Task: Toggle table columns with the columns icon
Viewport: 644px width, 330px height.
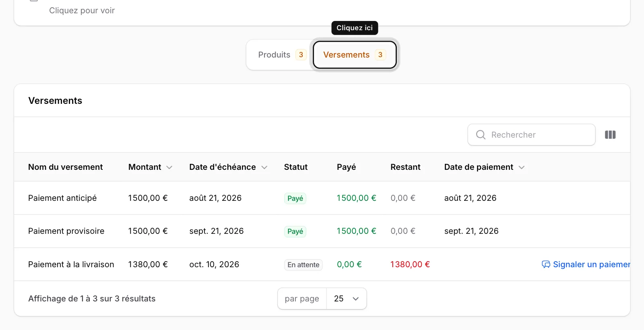Action: click(x=610, y=135)
